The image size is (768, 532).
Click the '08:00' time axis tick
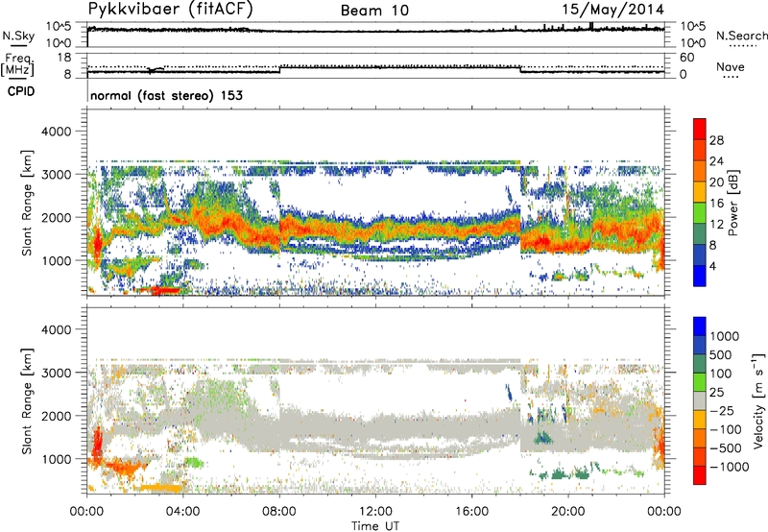click(x=279, y=512)
